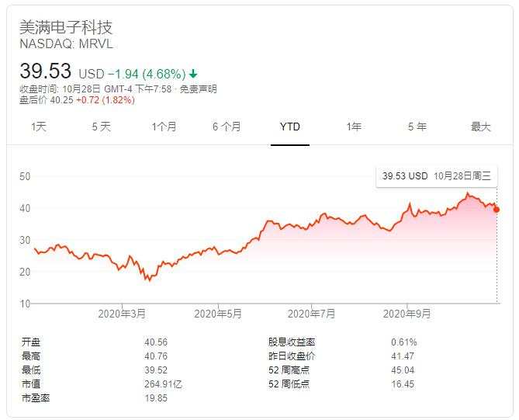View the 5 年 chart range
Screen dimensions: 519x420
[x=417, y=127]
